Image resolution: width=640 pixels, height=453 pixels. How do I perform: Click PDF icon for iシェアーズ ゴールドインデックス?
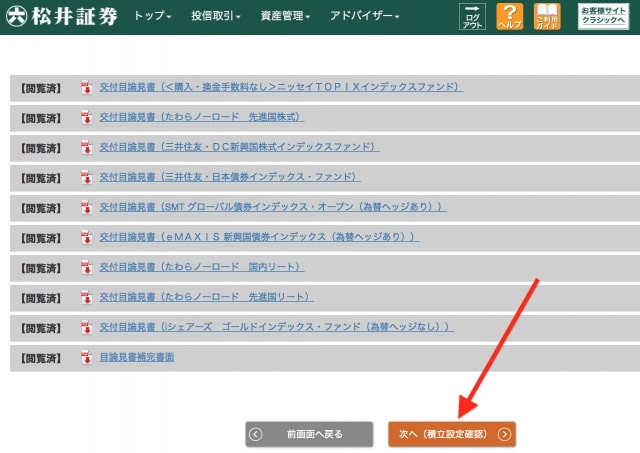86,328
